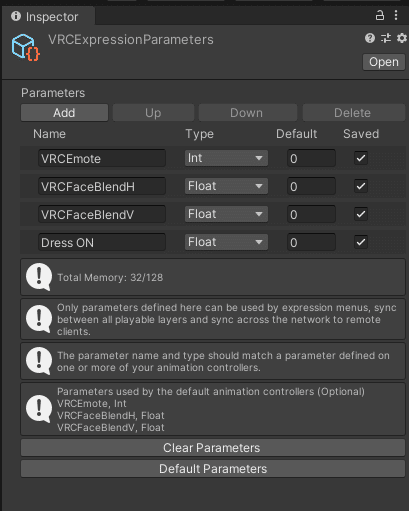409x511 pixels.
Task: Open the component settings gear icon
Action: pos(402,38)
